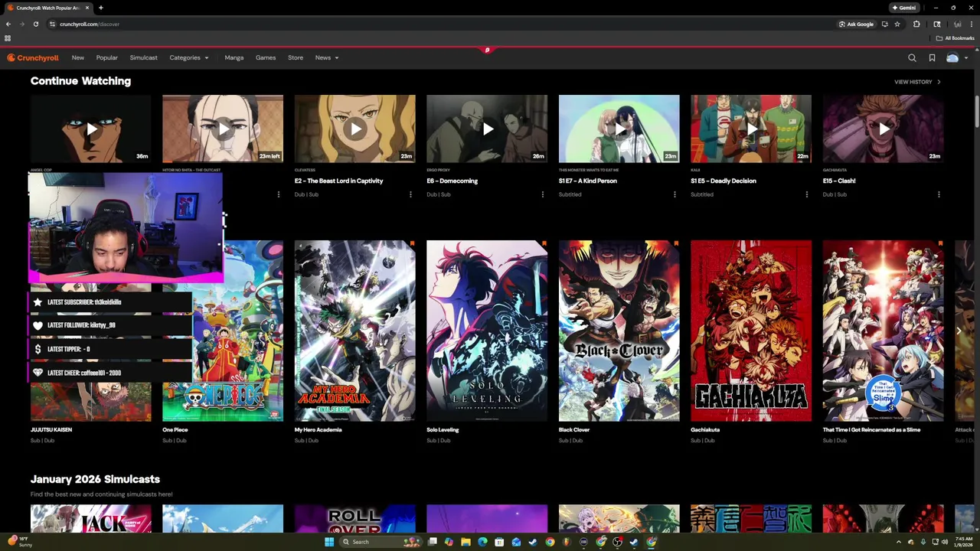Open options dots for The Beast Lord in Captivity
Viewport: 980px width, 551px height.
[x=410, y=194]
